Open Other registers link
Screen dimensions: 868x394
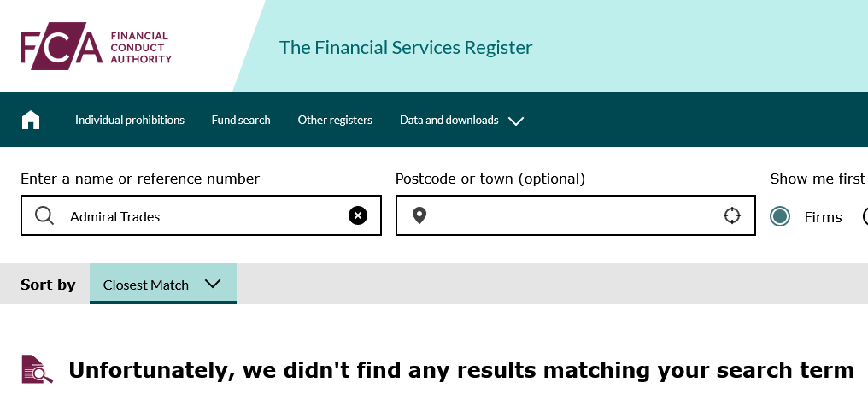335,120
